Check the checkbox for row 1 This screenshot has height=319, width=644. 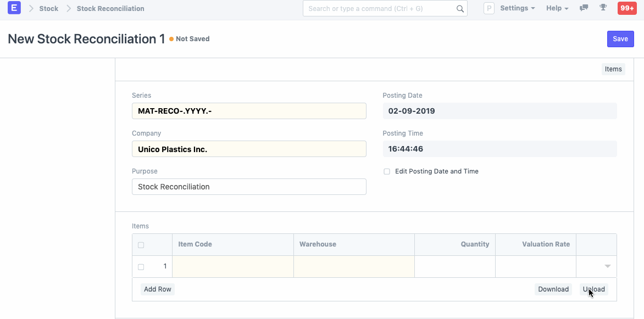[141, 266]
